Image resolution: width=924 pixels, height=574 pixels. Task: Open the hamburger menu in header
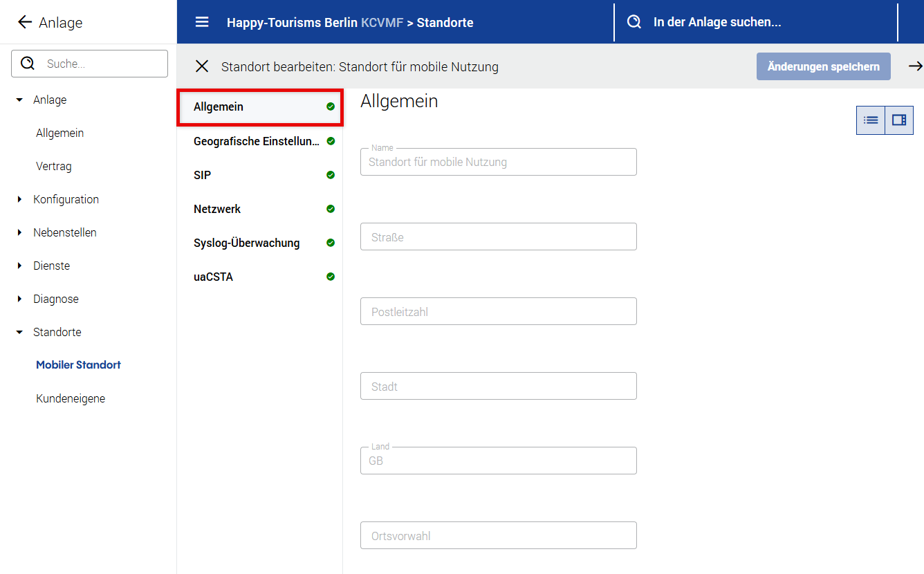202,22
